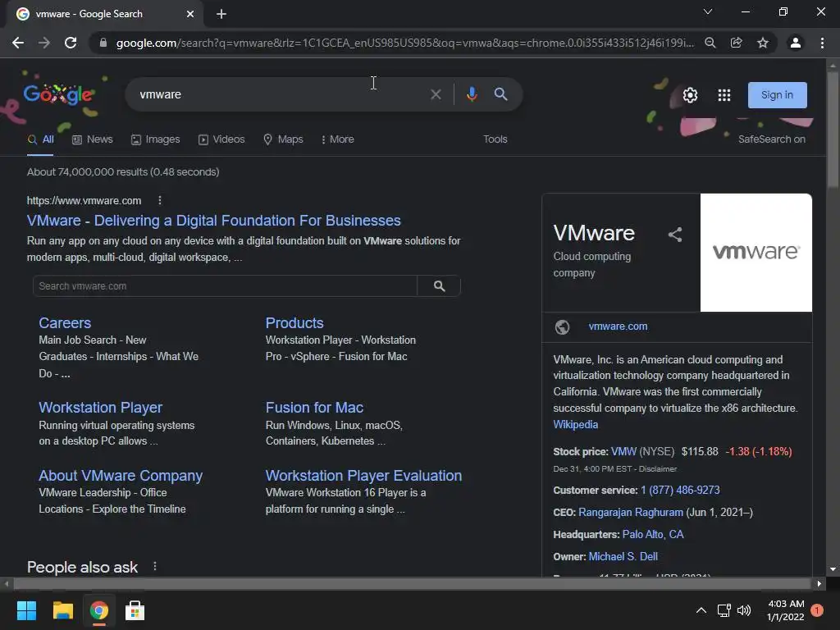This screenshot has height=630, width=840.
Task: Switch to Videos results
Action: 221,139
